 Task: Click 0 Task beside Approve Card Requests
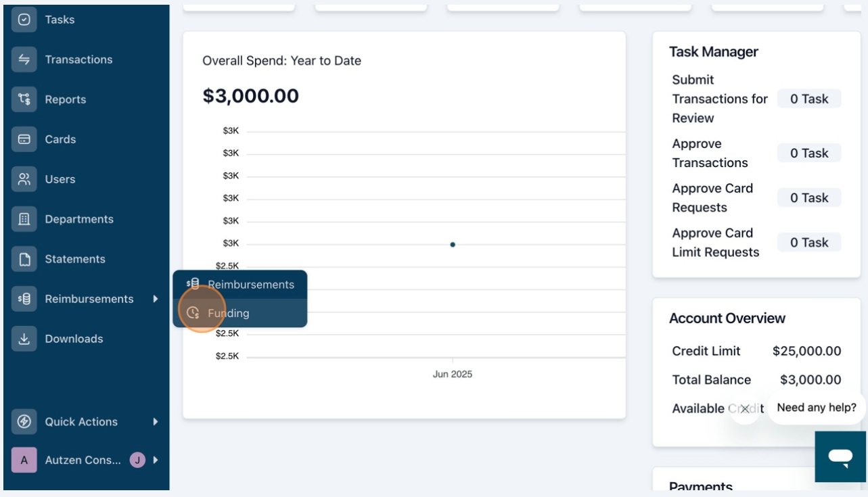[809, 197]
